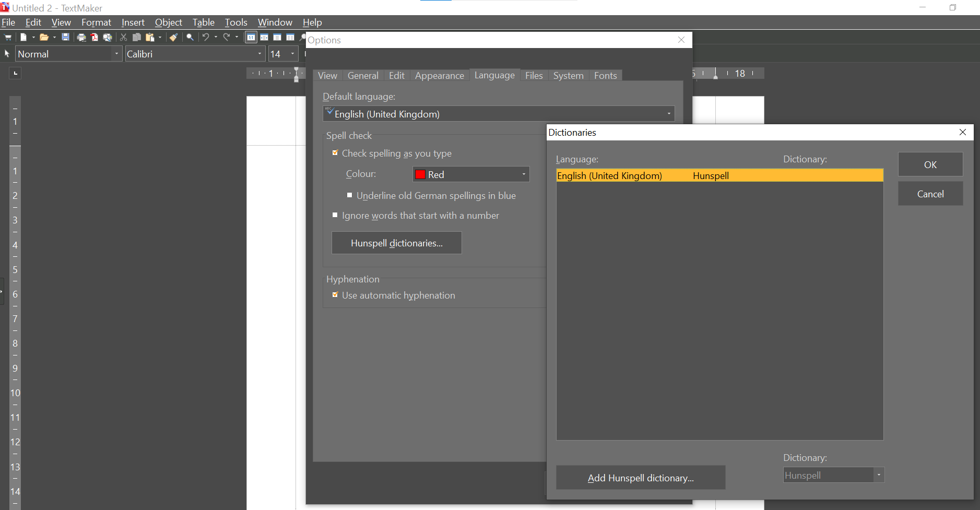Click the Undo arrow icon

click(206, 37)
